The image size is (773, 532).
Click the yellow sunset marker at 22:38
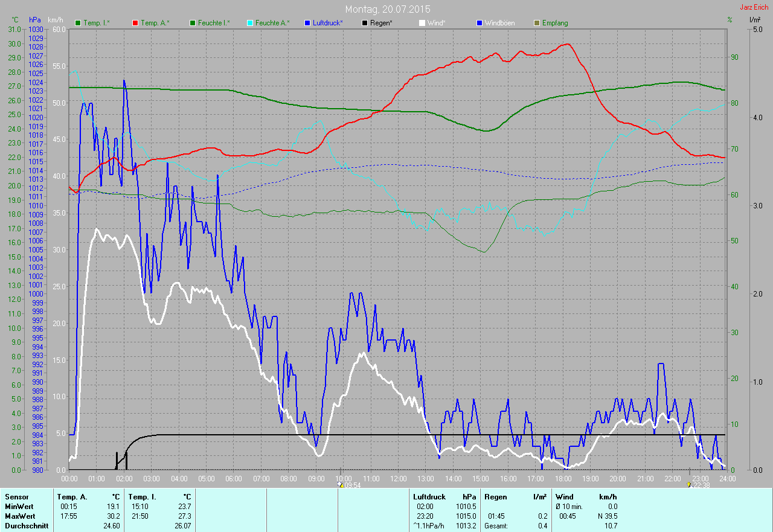coord(690,484)
